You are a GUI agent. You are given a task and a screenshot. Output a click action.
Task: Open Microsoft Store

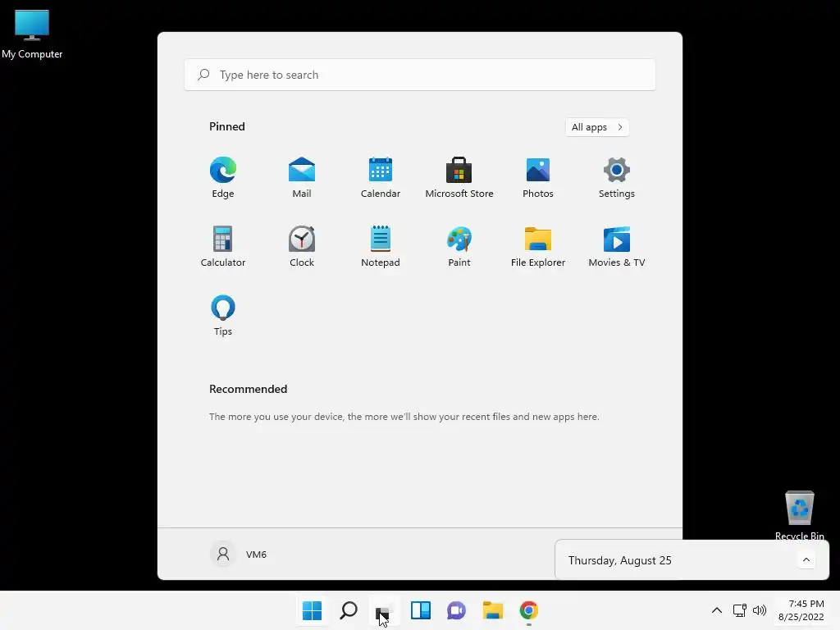point(459,177)
